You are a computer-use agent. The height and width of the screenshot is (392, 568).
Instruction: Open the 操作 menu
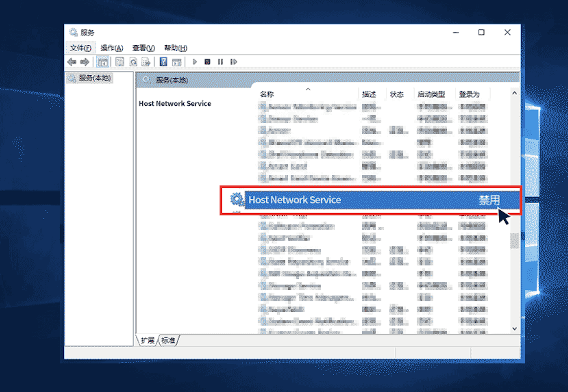click(112, 48)
